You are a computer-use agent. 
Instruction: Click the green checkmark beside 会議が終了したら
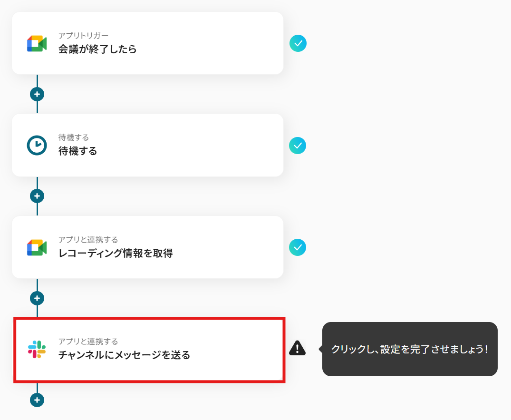coord(298,43)
